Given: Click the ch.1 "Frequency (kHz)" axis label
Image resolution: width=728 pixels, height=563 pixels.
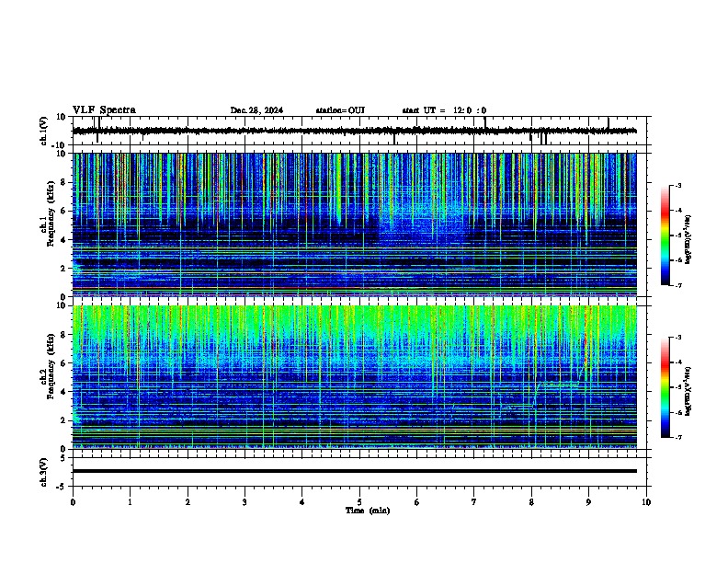Looking at the screenshot, I should point(51,214).
